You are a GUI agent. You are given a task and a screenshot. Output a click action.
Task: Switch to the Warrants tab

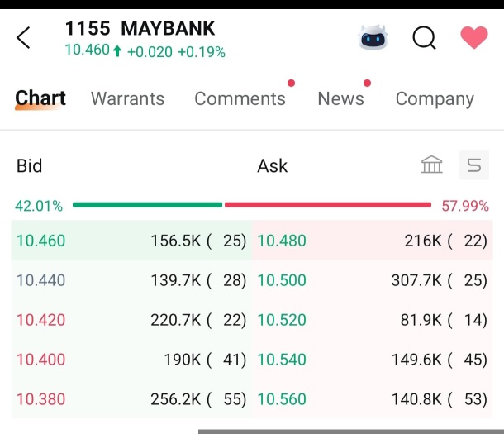tap(127, 98)
